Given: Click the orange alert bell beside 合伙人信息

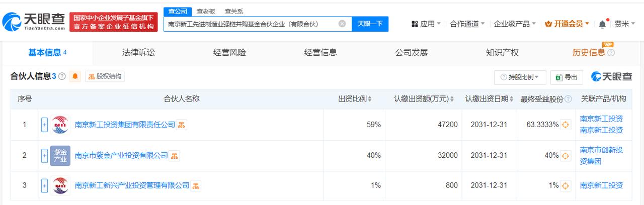Looking at the screenshot, I should coord(75,76).
